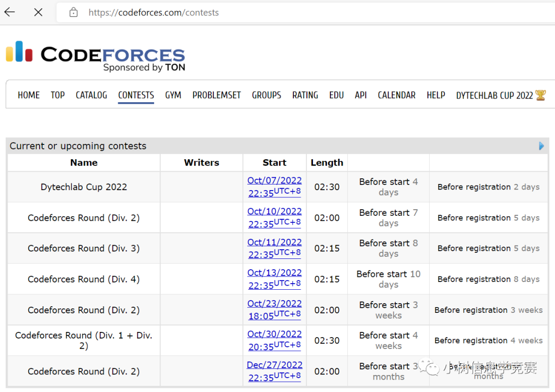Click the Before start 4 days cell
Image resolution: width=555 pixels, height=392 pixels.
tap(388, 187)
